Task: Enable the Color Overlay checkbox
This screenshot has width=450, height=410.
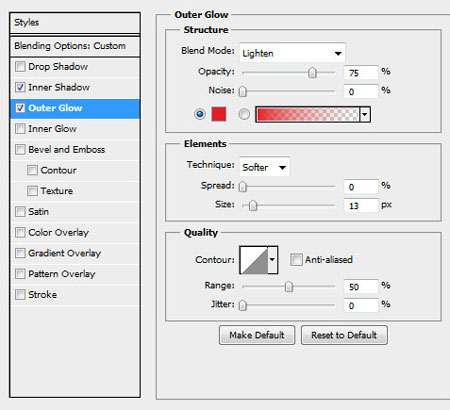Action: pyautogui.click(x=20, y=232)
